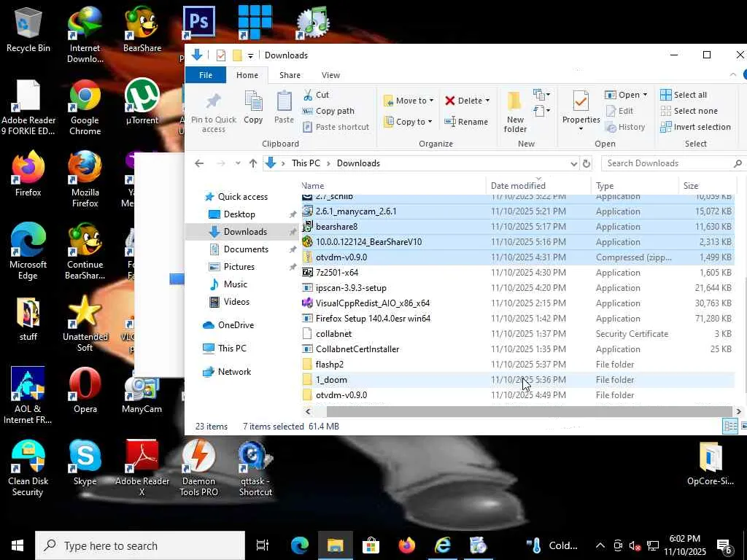Click Paste shortcut in Clipboard group
This screenshot has width=747, height=560.
(x=336, y=127)
